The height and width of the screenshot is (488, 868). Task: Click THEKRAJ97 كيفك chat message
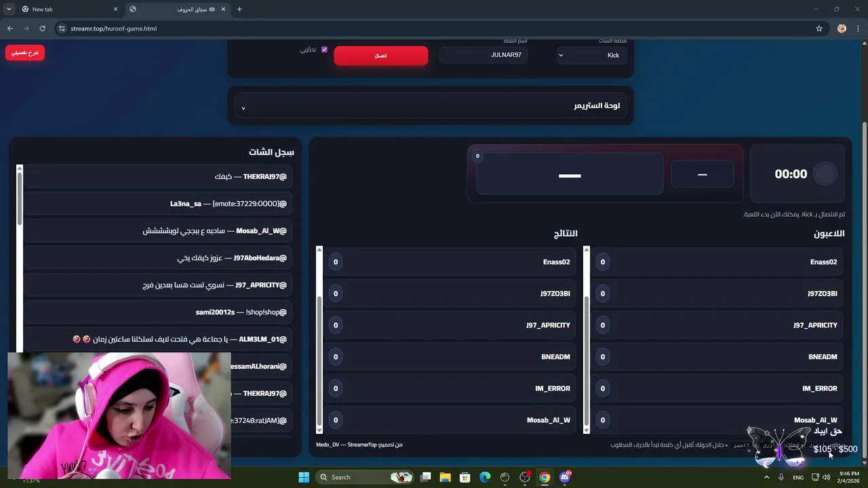158,176
